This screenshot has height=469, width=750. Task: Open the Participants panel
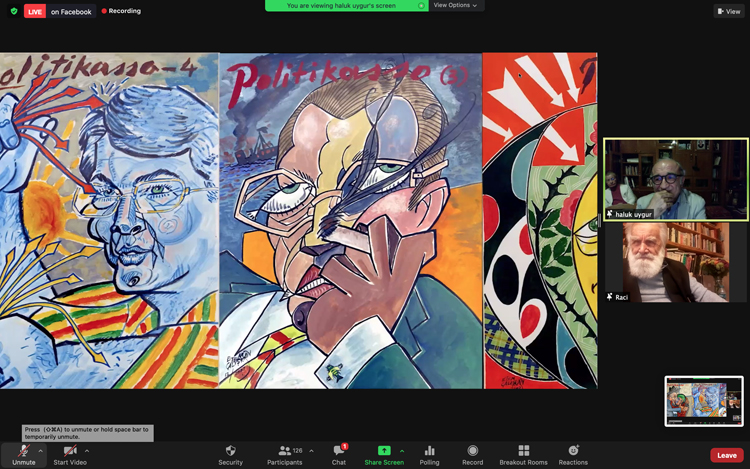point(285,455)
